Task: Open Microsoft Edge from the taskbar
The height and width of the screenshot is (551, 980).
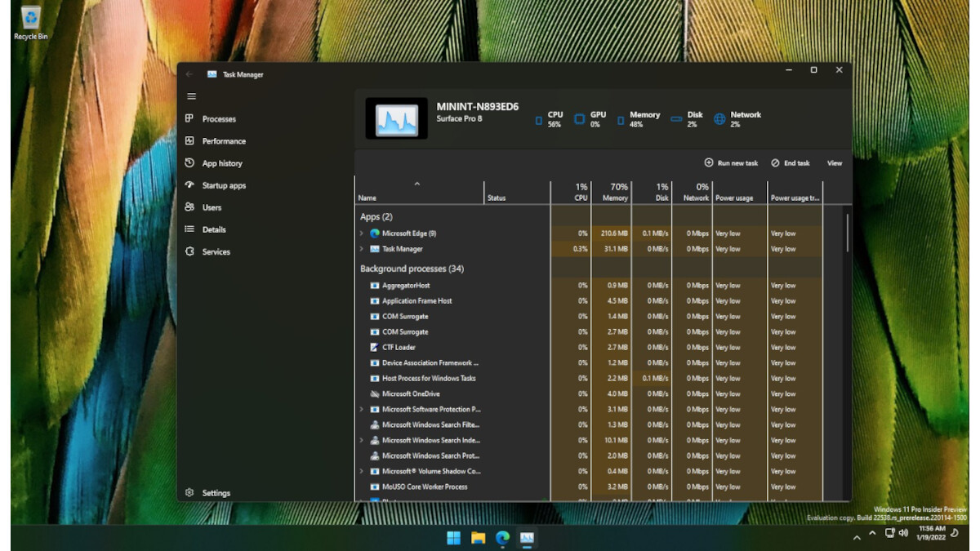Action: [504, 539]
